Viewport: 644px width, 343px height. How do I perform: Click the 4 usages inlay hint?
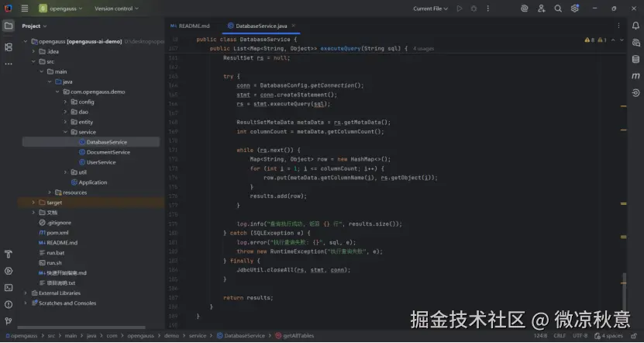pos(423,49)
